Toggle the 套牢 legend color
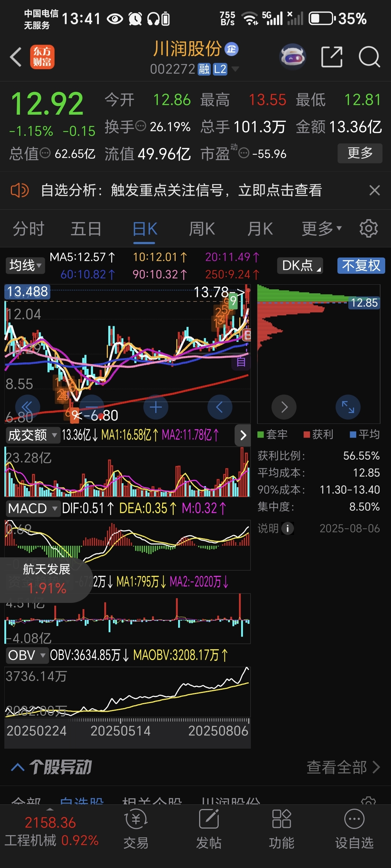Viewport: 391px width, 868px height. [272, 434]
